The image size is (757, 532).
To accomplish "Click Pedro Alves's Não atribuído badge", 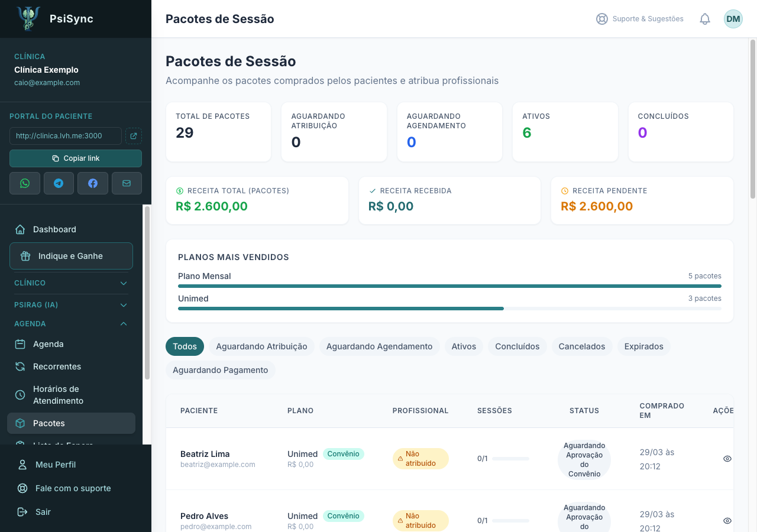I will (x=420, y=521).
